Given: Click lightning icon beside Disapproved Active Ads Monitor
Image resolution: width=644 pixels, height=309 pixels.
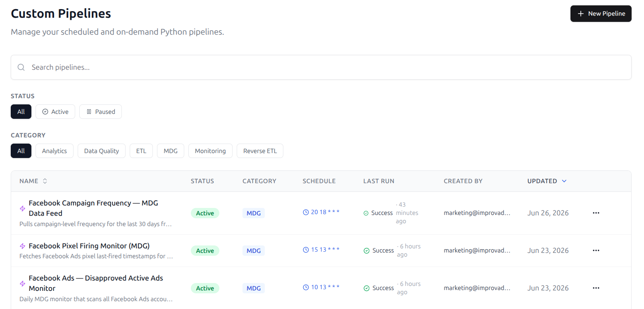Looking at the screenshot, I should tap(23, 283).
